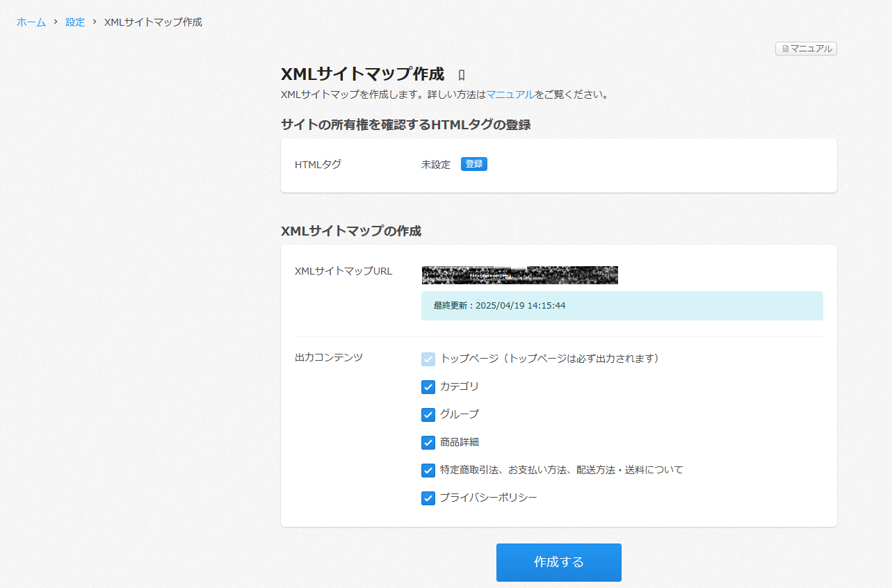This screenshot has width=892, height=588.
Task: Click the XMLサイトマップURL label
Action: 343,271
